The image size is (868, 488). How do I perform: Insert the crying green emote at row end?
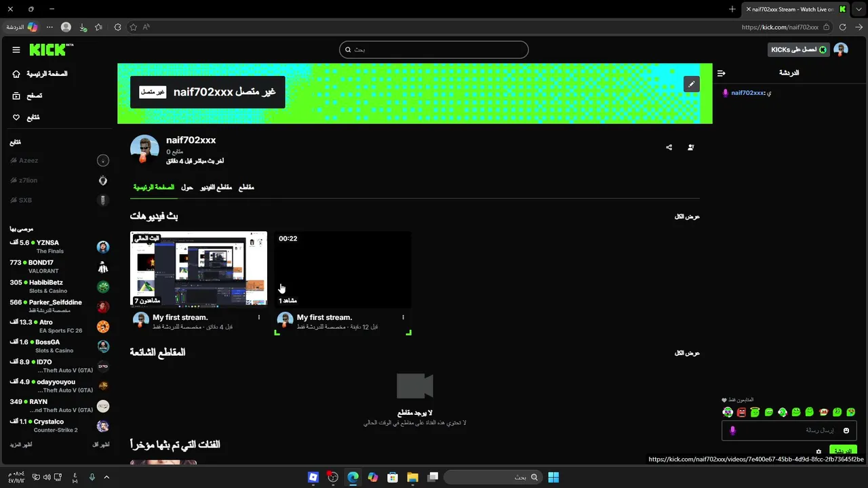851,412
